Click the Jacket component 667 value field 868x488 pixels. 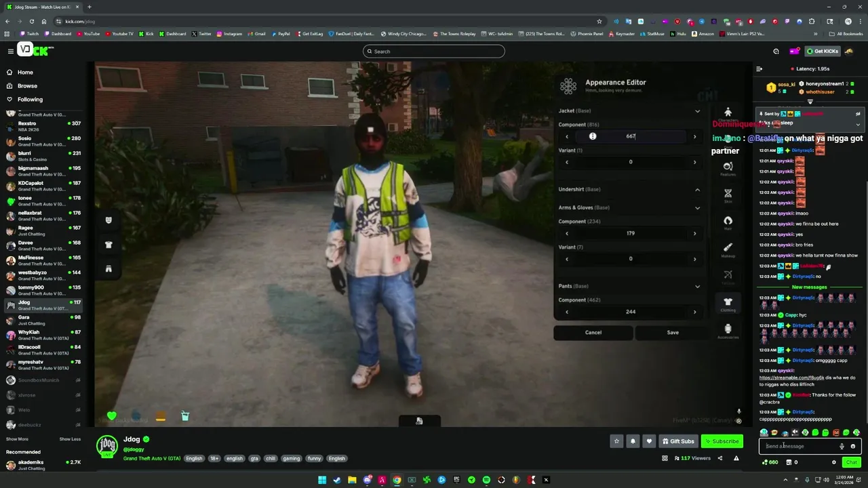coord(631,136)
